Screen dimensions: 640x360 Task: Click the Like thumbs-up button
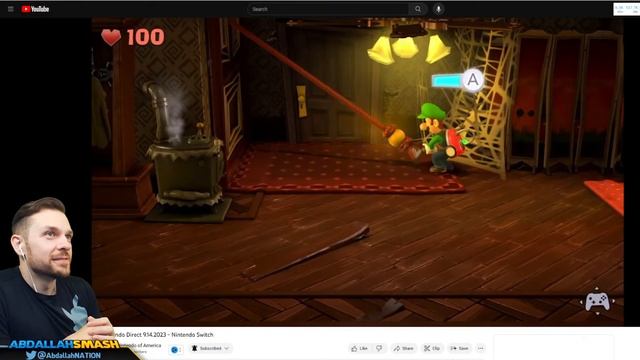[x=359, y=348]
